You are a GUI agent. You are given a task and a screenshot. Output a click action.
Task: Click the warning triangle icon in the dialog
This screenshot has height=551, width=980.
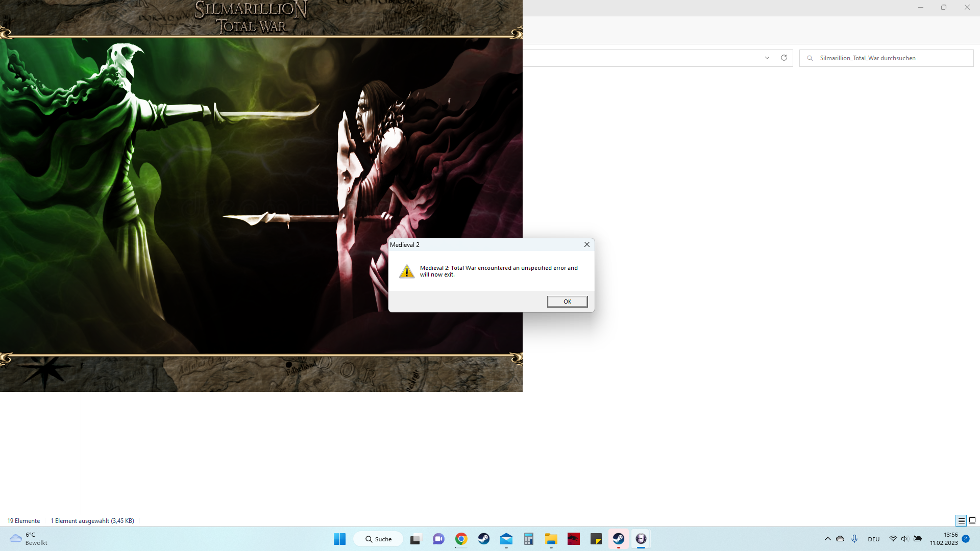(x=407, y=271)
